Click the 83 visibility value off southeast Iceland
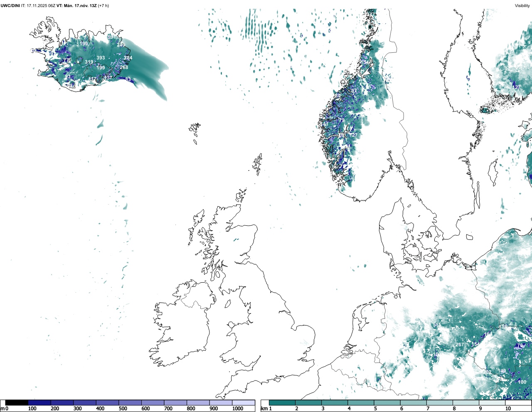This screenshot has width=532, height=412. tap(128, 79)
